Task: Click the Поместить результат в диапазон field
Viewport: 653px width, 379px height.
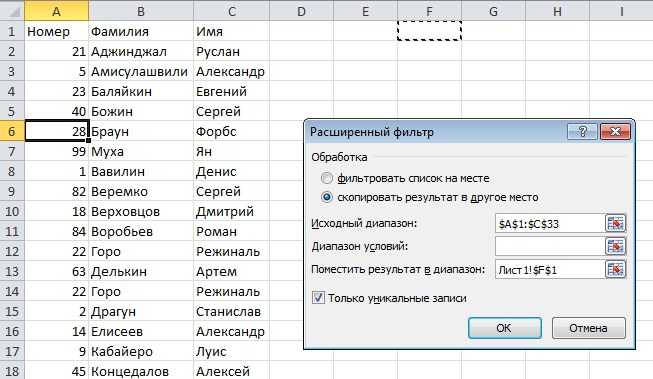Action: tap(550, 269)
